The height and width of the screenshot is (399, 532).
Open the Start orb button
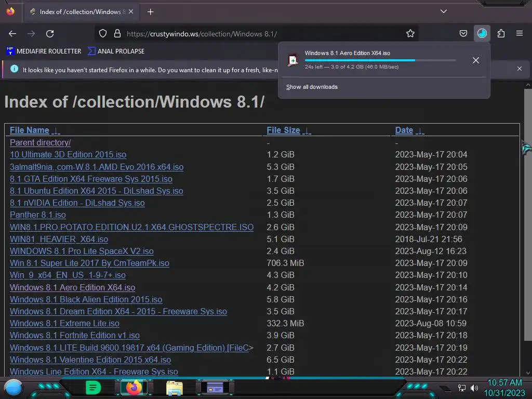point(14,388)
